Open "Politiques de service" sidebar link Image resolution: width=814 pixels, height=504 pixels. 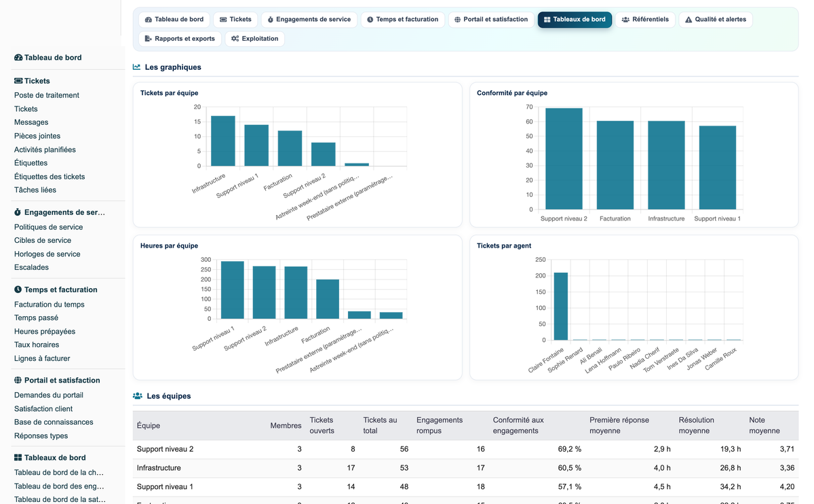48,227
